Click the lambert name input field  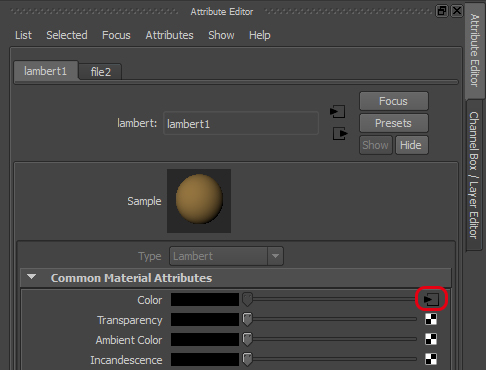click(x=241, y=124)
